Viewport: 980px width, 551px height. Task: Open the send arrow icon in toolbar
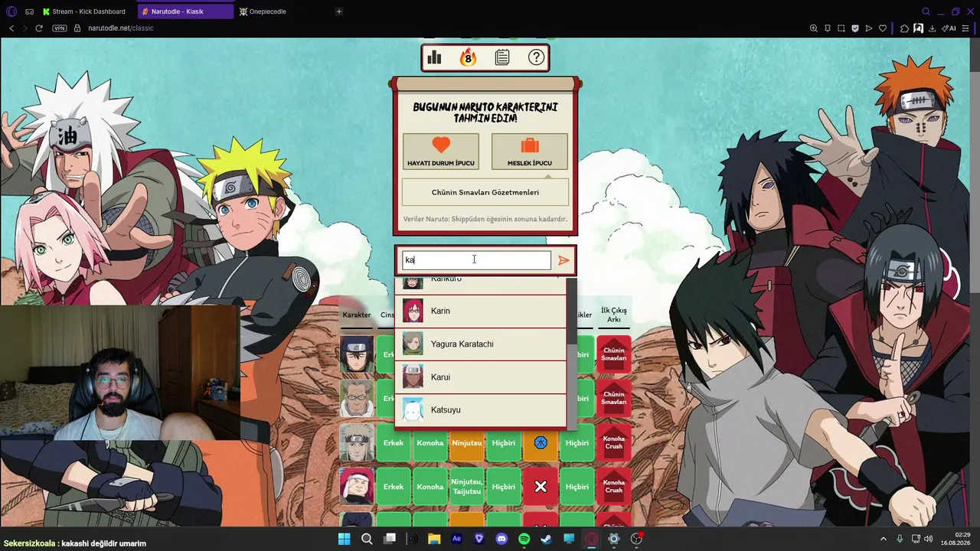coord(868,28)
